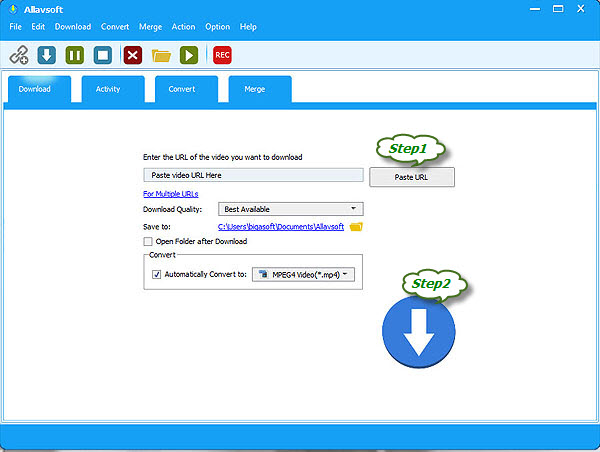Switch to the Download tab

[x=39, y=89]
